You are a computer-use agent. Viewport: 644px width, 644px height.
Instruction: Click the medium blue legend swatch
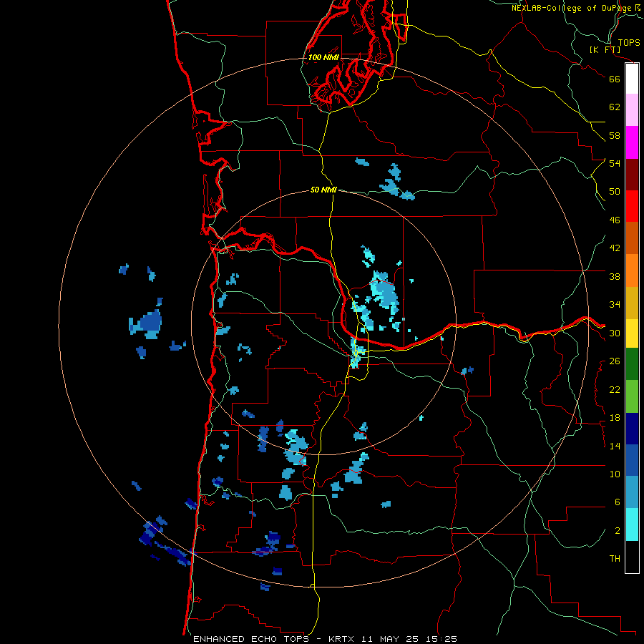[632, 460]
